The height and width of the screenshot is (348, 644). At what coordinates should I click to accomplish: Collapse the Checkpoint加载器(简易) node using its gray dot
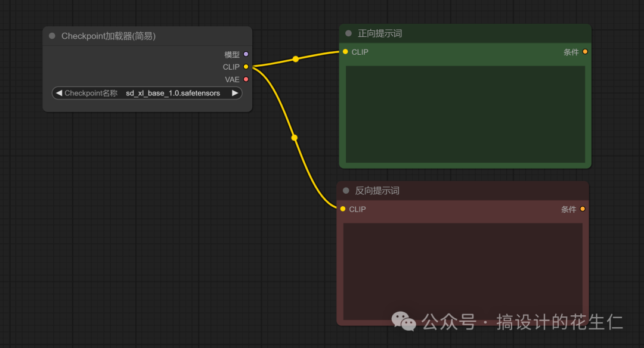(52, 36)
